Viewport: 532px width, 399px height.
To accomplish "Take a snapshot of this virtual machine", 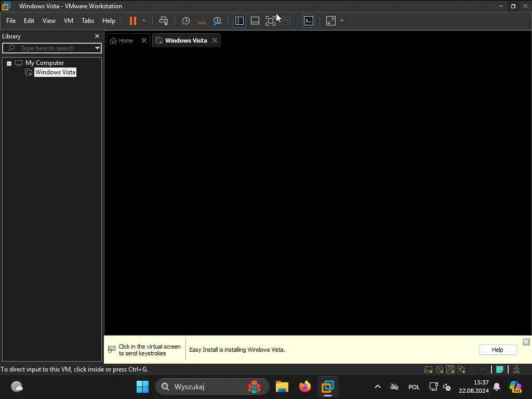I will (x=185, y=21).
